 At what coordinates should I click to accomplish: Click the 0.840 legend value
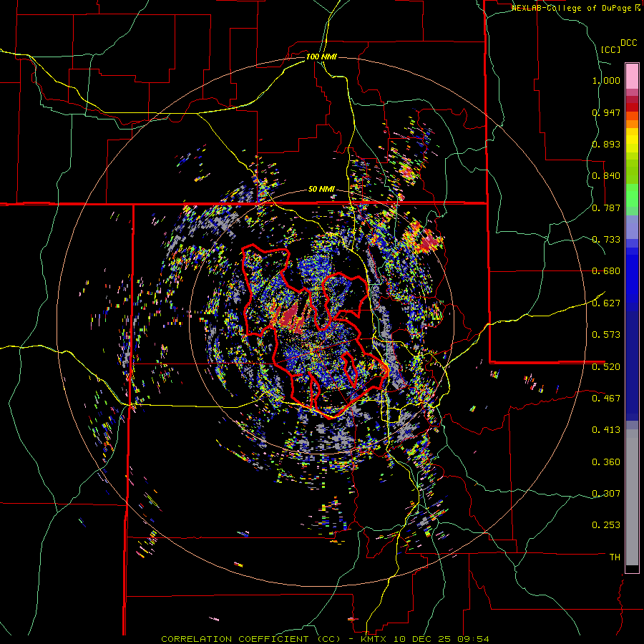point(606,176)
